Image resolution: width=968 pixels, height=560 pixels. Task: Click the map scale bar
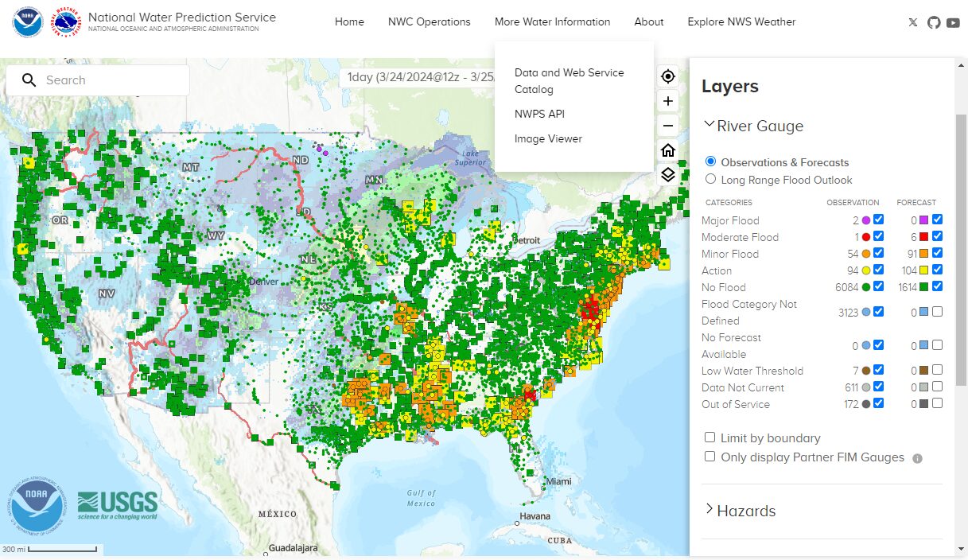[48, 549]
